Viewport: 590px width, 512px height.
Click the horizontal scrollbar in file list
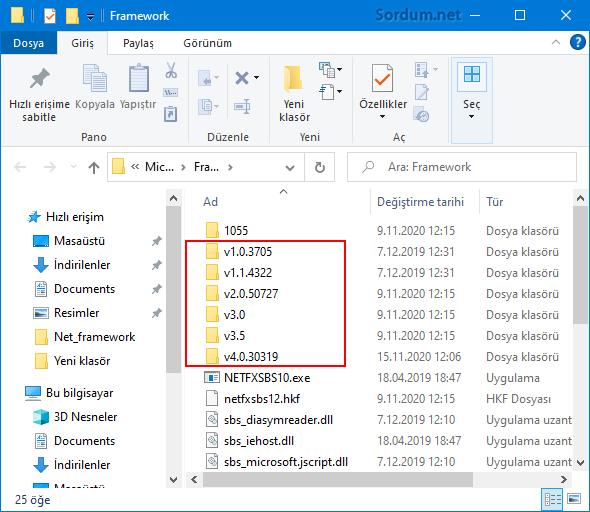click(338, 480)
